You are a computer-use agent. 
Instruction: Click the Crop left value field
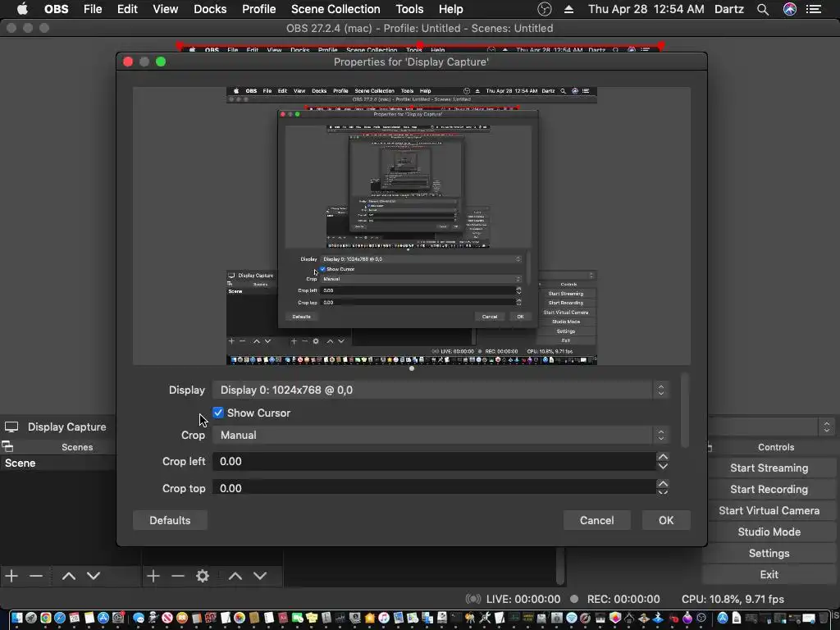(x=434, y=461)
